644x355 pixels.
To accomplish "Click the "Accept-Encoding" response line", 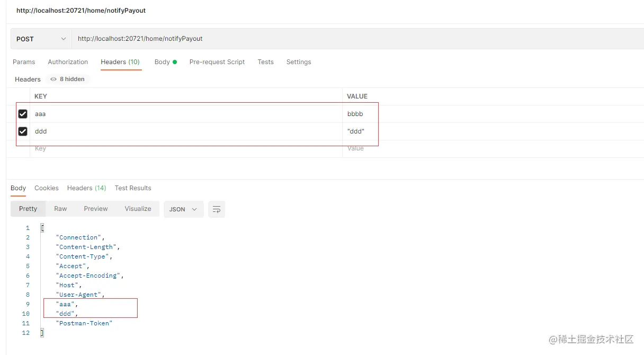I will point(90,276).
